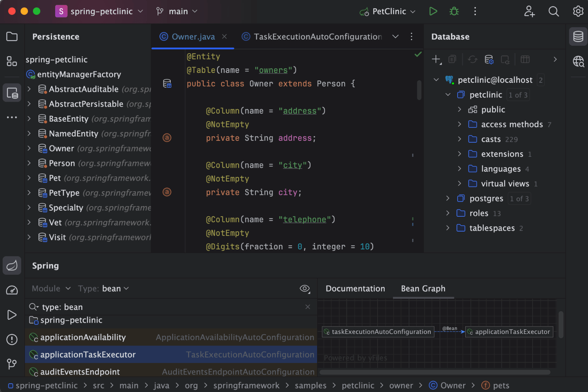This screenshot has height=392, width=588.
Task: Refresh the database connection
Action: coord(472,59)
